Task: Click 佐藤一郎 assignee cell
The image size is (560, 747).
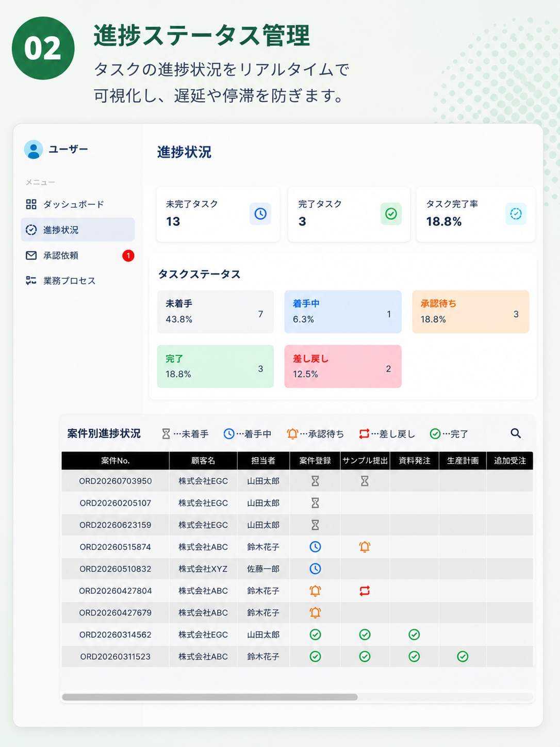Action: tap(263, 569)
